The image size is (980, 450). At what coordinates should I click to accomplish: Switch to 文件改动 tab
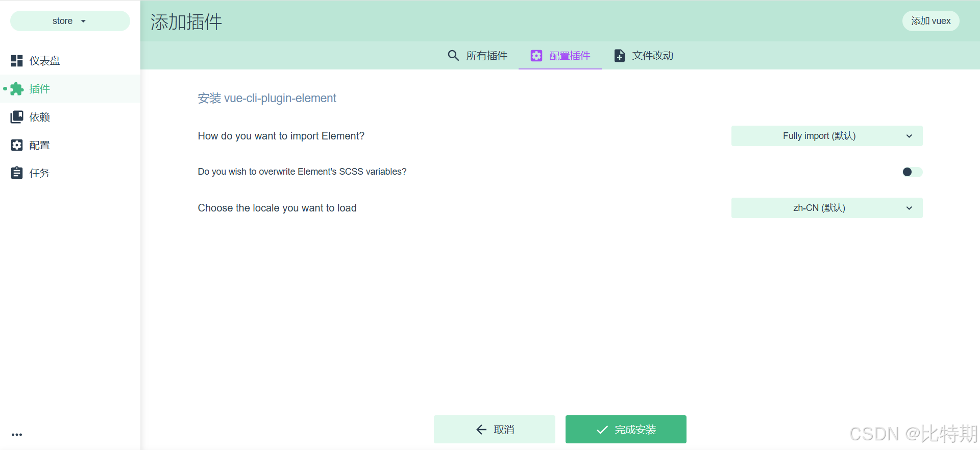coord(643,56)
